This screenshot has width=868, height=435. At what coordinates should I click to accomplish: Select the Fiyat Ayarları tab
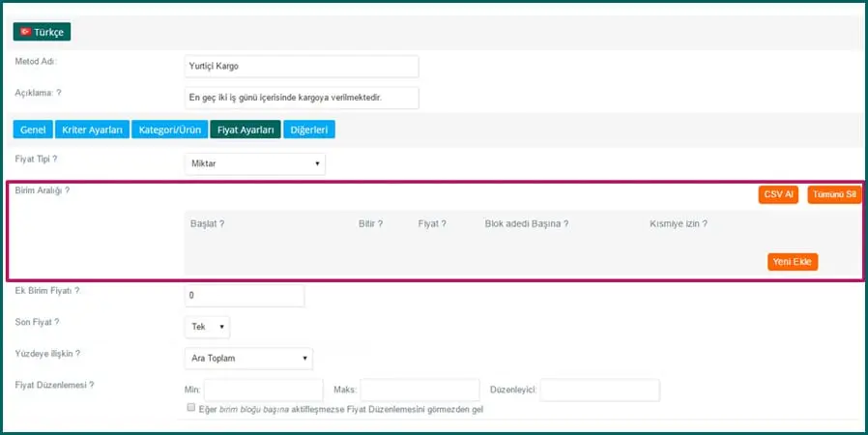pos(246,130)
